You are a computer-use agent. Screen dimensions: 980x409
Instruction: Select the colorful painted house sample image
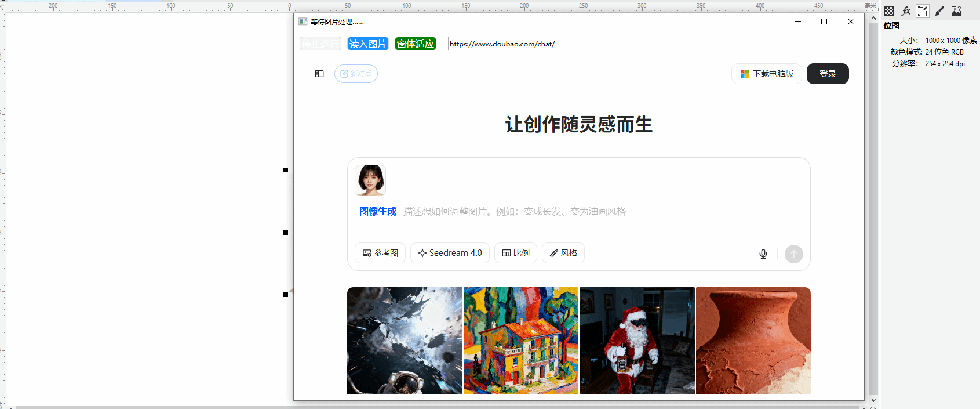tap(520, 341)
